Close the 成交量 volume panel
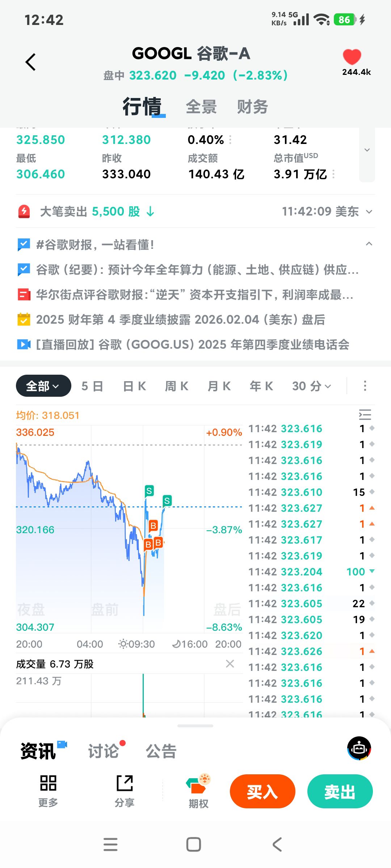 click(x=230, y=664)
